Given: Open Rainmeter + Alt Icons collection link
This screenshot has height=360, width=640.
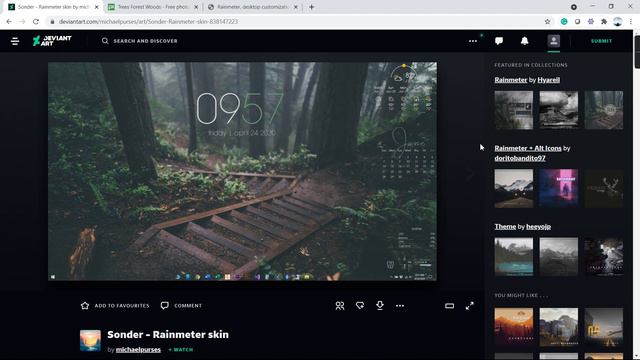Looking at the screenshot, I should tap(528, 148).
